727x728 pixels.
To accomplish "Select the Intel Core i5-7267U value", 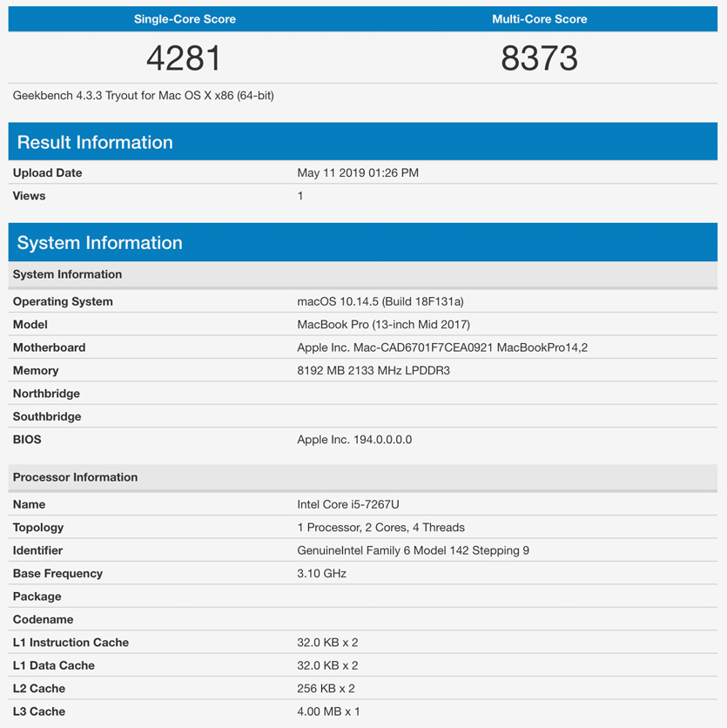I will click(x=348, y=505).
